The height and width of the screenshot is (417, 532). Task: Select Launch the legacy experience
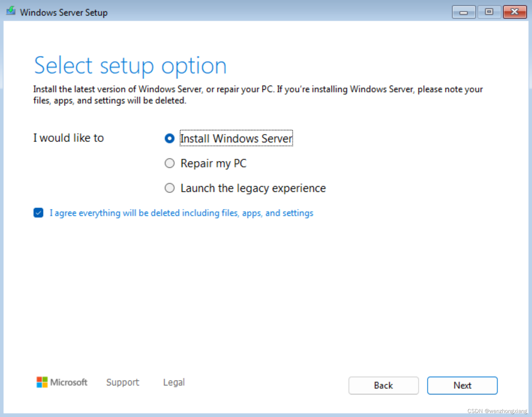point(169,188)
